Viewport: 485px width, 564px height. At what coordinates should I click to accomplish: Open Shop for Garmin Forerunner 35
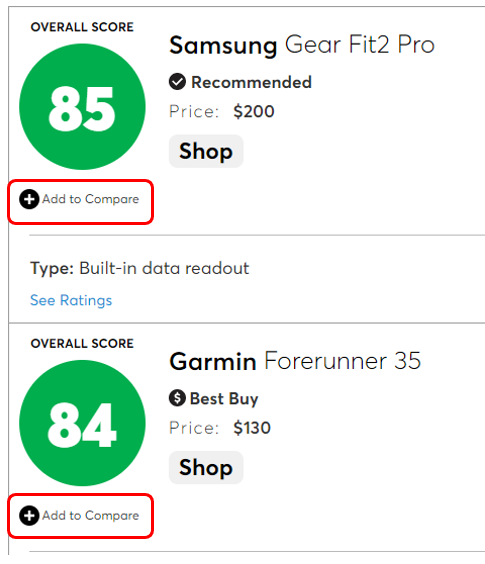[206, 467]
